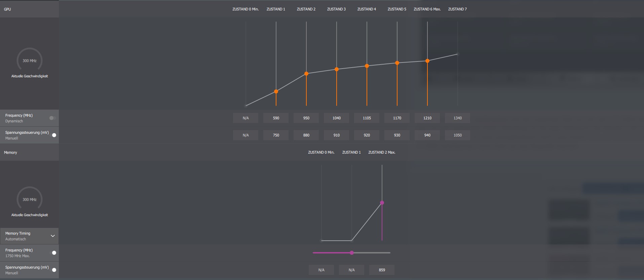Click GPU frequency N/A field for Zustand 0
This screenshot has width=644, height=280.
click(x=246, y=118)
